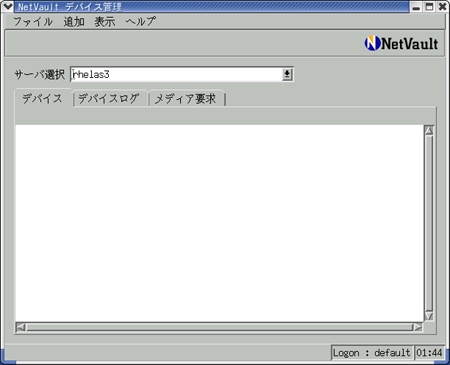
Task: Click the horizontal scrollbar track
Action: 219,327
